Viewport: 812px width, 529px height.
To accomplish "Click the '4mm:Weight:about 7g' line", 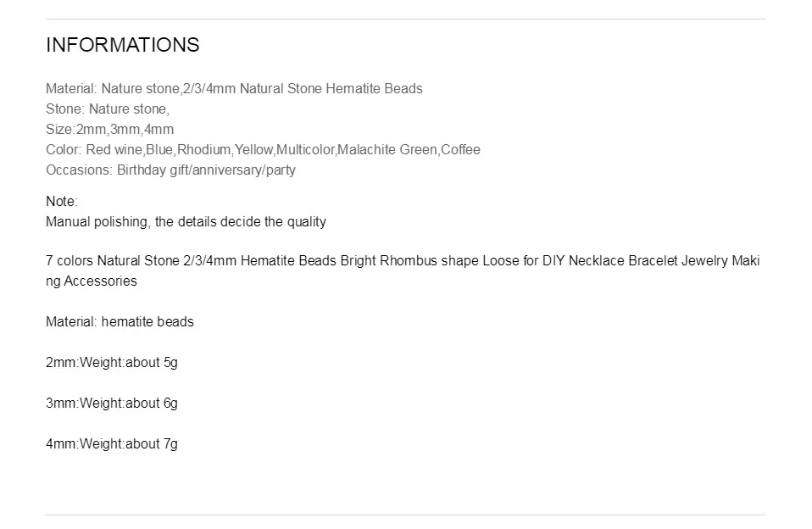I will 112,444.
